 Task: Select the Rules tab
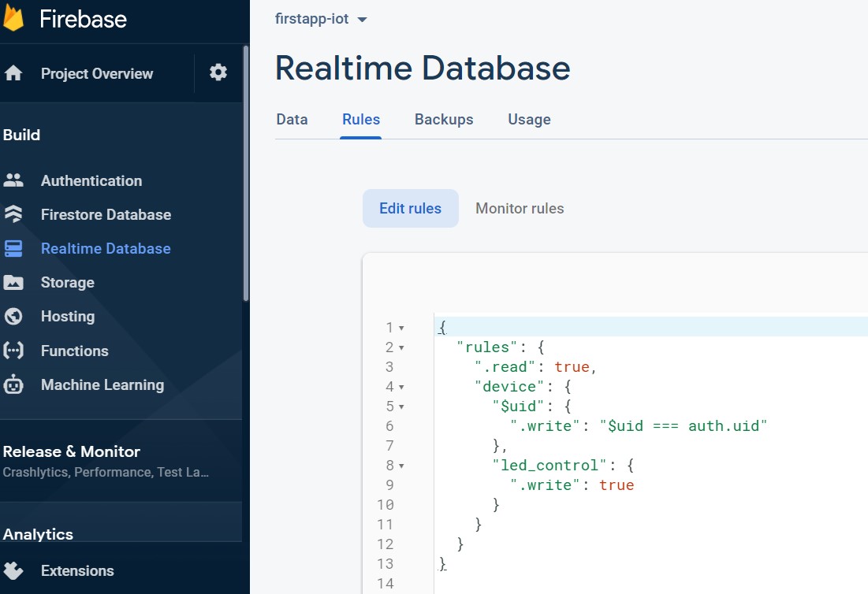pos(361,120)
